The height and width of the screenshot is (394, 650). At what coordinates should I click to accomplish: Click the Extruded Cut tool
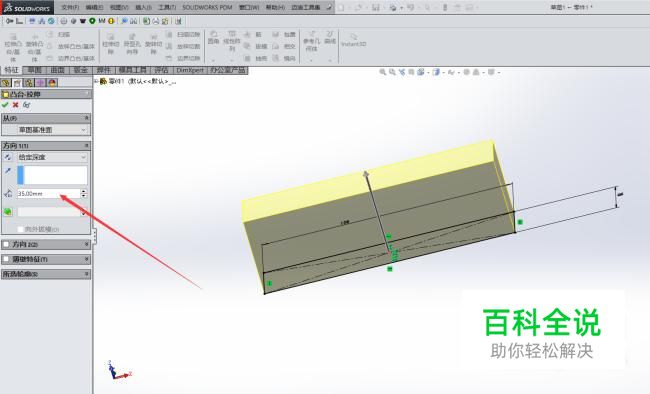pos(111,44)
